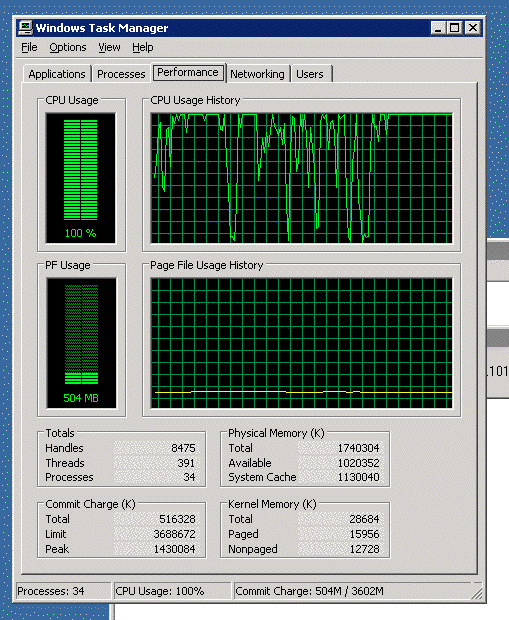Screen dimensions: 509x620
Task: Open the Help menu
Action: [x=142, y=47]
